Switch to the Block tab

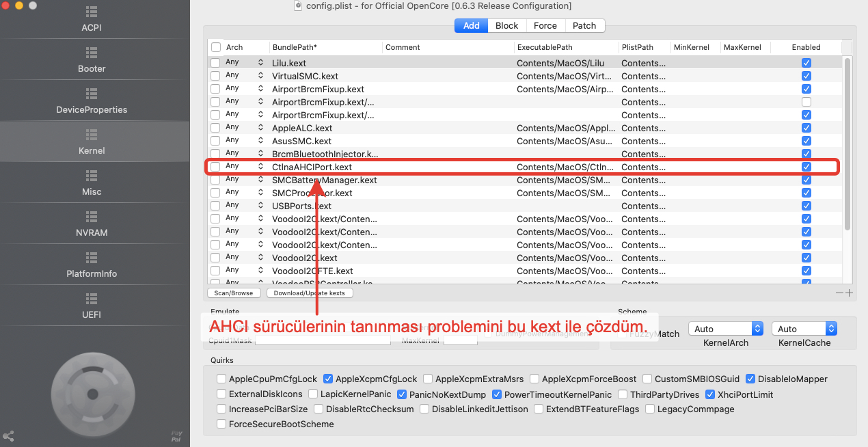pyautogui.click(x=506, y=25)
